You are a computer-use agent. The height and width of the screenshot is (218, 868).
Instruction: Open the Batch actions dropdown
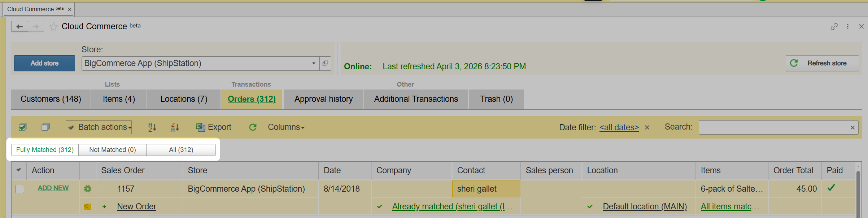coord(99,127)
